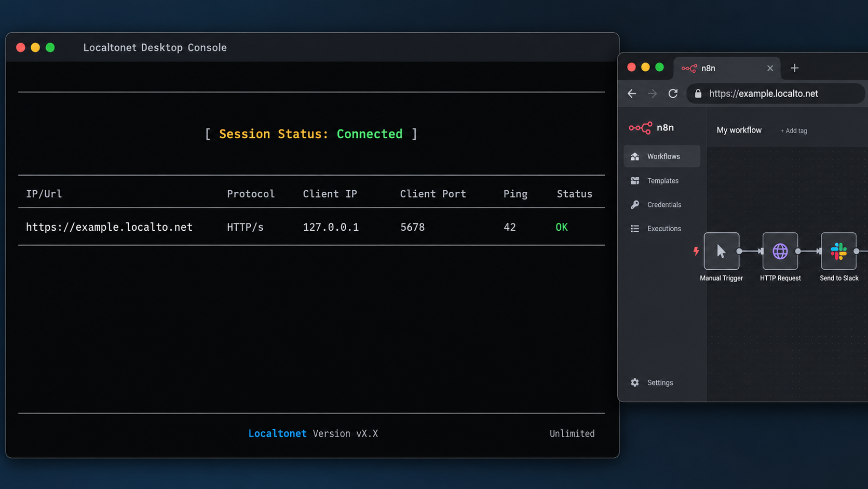Click the Executions list icon
Image resolution: width=868 pixels, height=489 pixels.
[x=635, y=229]
